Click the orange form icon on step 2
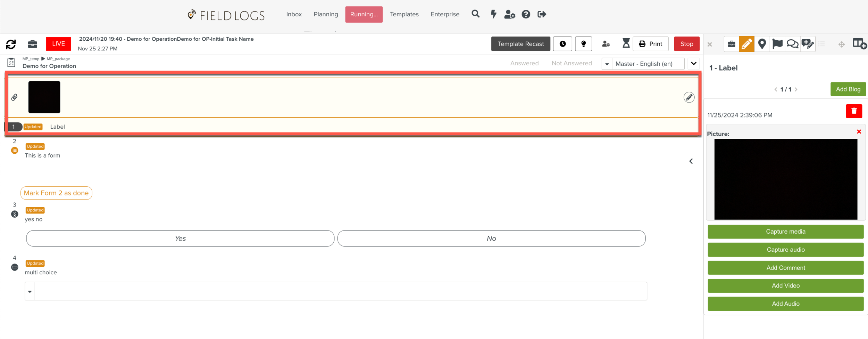Viewport: 868px width, 339px height. click(x=15, y=150)
